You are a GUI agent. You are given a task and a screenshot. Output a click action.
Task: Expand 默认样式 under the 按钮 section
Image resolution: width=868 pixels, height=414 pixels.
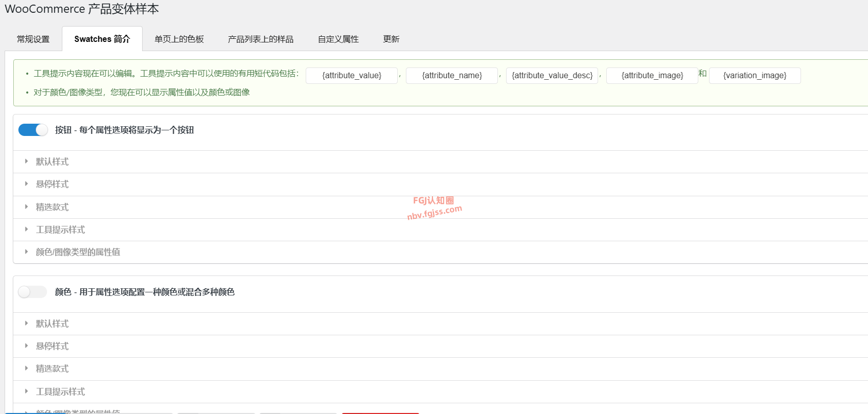[x=52, y=162]
